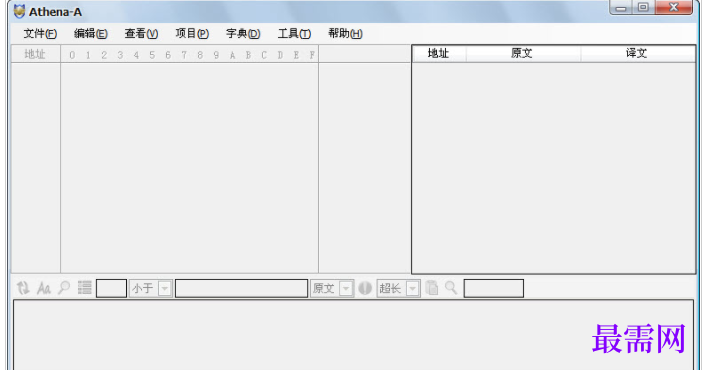Image resolution: width=704 pixels, height=370 pixels.
Task: Click the Athena-A app icon in title bar
Action: [x=19, y=11]
